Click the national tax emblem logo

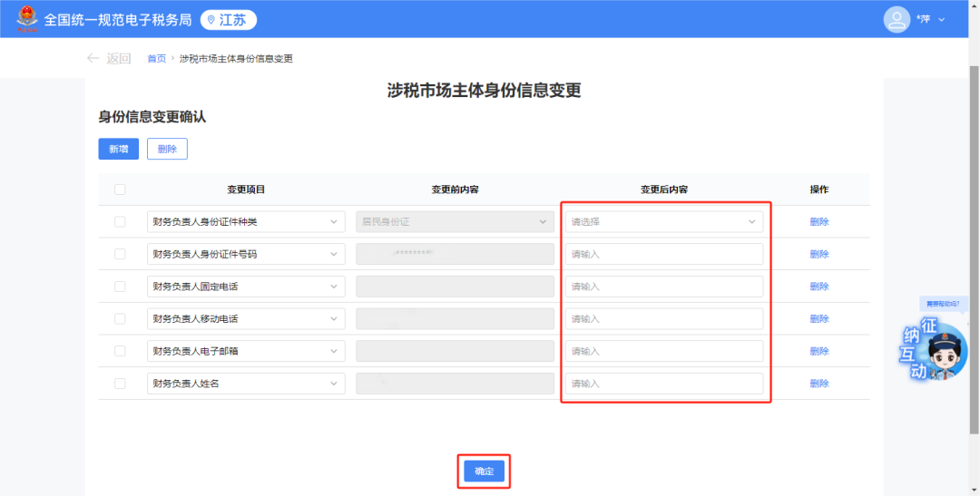tap(27, 19)
